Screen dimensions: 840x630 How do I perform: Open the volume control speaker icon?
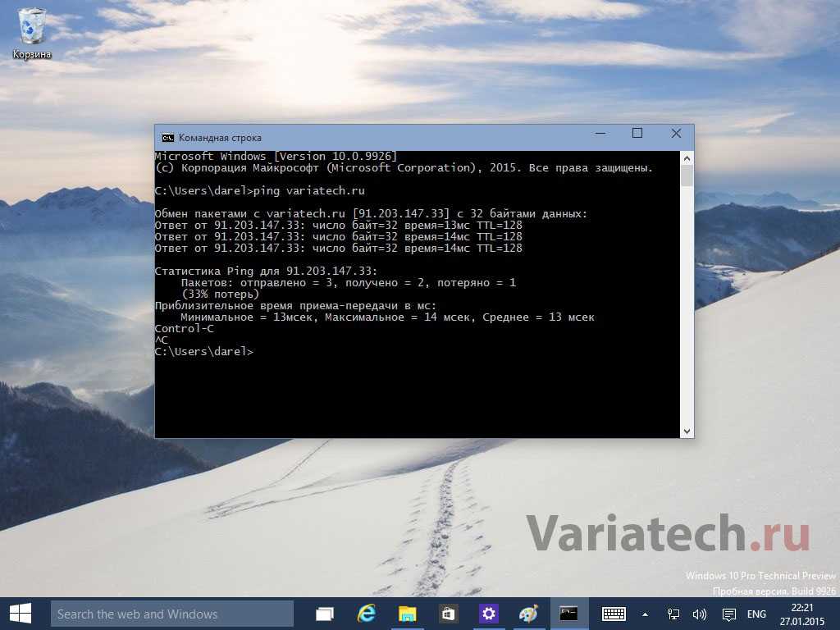tap(700, 614)
